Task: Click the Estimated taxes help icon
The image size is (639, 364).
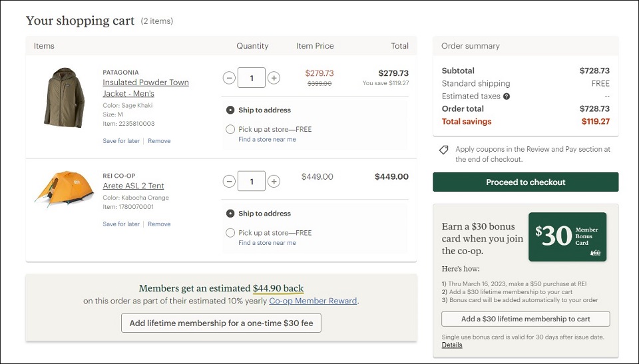Action: (507, 96)
